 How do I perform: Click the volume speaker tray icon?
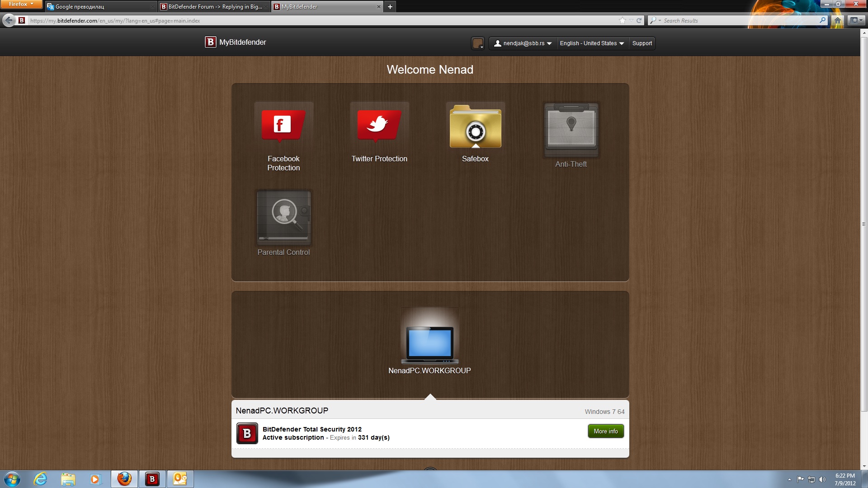[822, 479]
